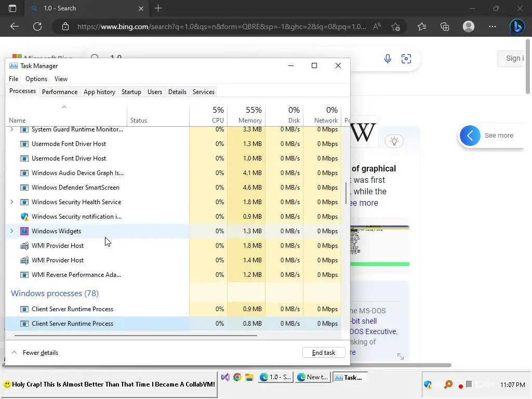
Task: Select the Usermode Font Driver Host 1.0 MB row
Action: (x=174, y=158)
